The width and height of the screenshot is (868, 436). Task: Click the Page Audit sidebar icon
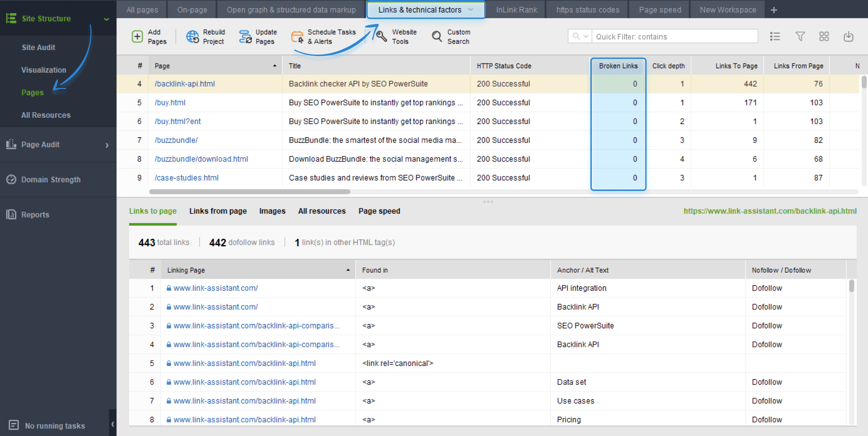tap(11, 144)
